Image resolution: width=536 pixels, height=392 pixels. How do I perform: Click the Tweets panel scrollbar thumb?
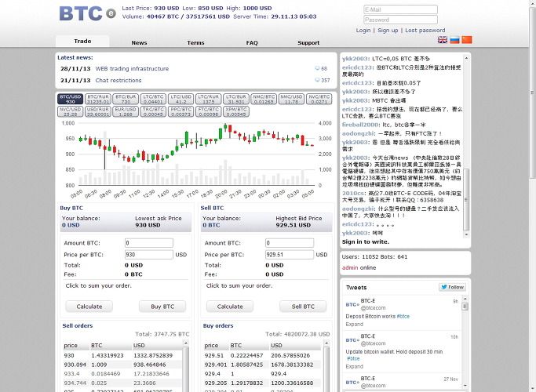pyautogui.click(x=465, y=307)
